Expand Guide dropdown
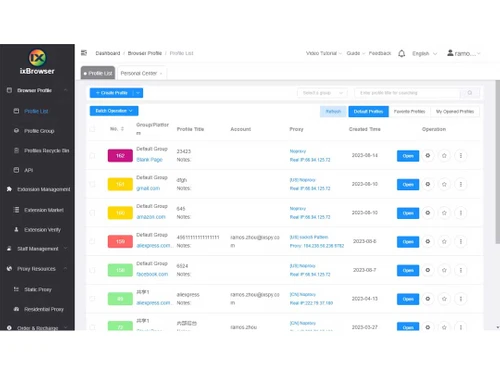 pyautogui.click(x=356, y=53)
